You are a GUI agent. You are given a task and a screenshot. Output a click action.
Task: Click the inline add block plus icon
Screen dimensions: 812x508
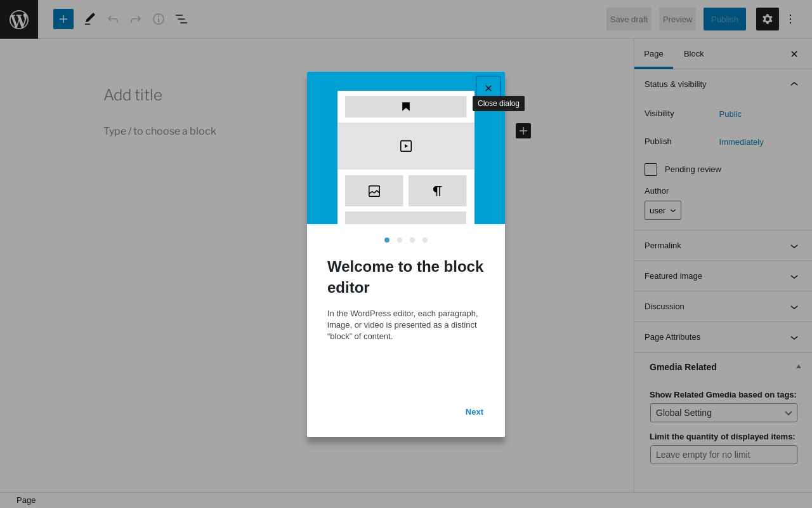[523, 131]
